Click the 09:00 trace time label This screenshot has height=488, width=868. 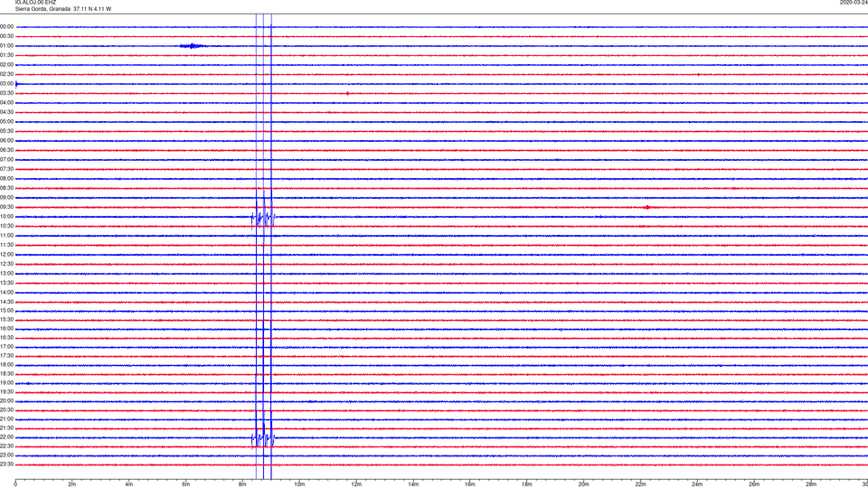point(6,198)
